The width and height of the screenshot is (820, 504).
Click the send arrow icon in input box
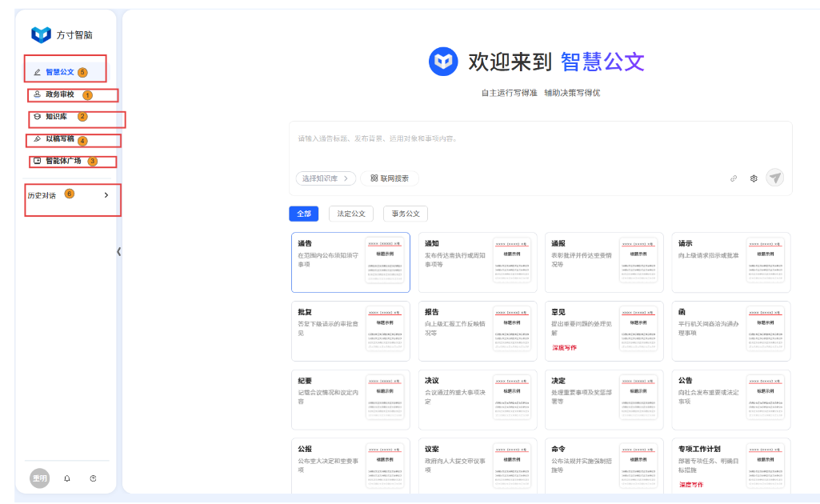774,178
